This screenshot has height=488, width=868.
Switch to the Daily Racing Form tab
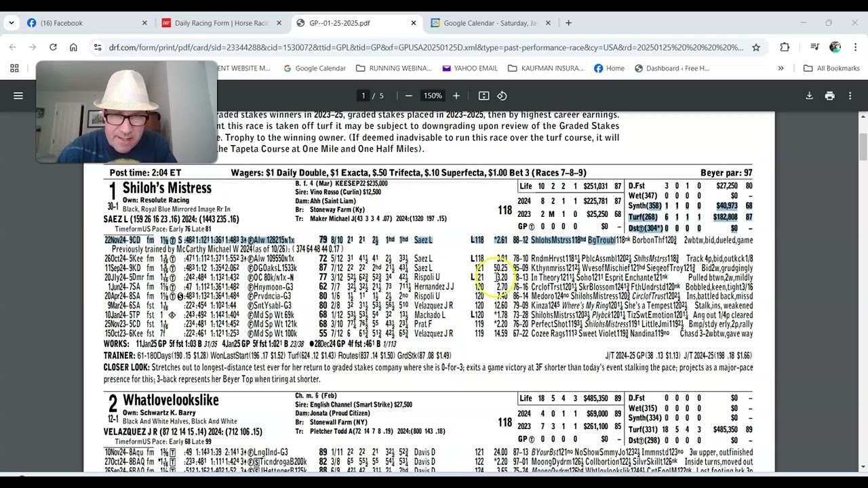pyautogui.click(x=222, y=23)
